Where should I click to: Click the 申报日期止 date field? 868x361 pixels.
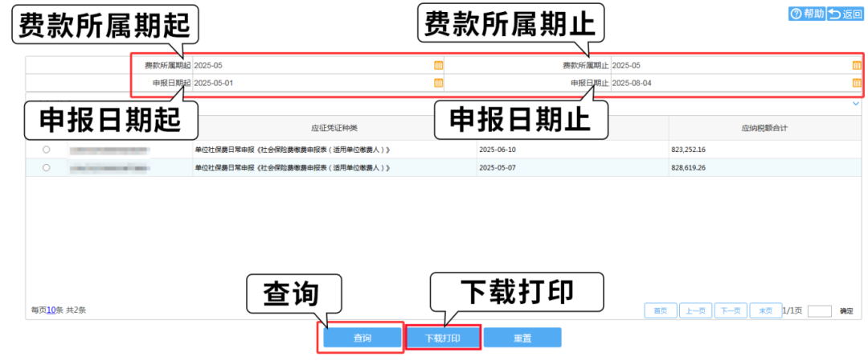coord(723,83)
